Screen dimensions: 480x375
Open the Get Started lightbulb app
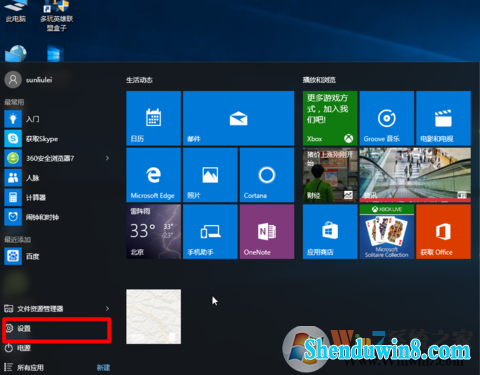[x=57, y=119]
